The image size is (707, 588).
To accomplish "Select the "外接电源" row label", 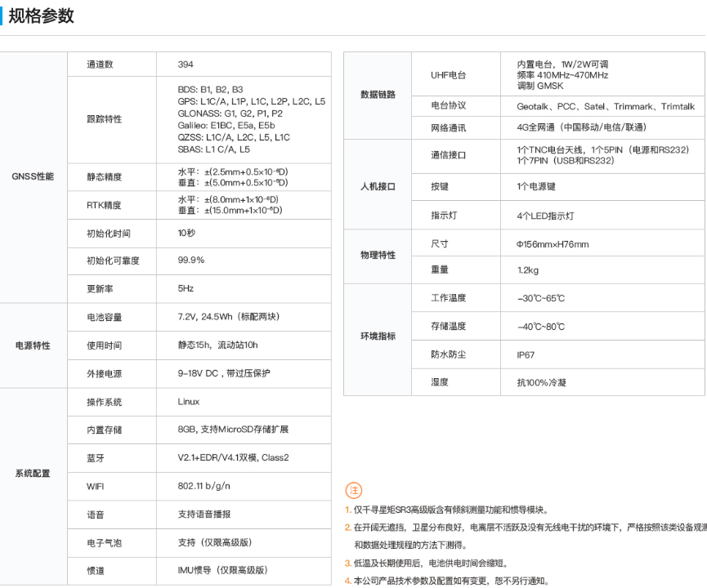I will coord(104,373).
